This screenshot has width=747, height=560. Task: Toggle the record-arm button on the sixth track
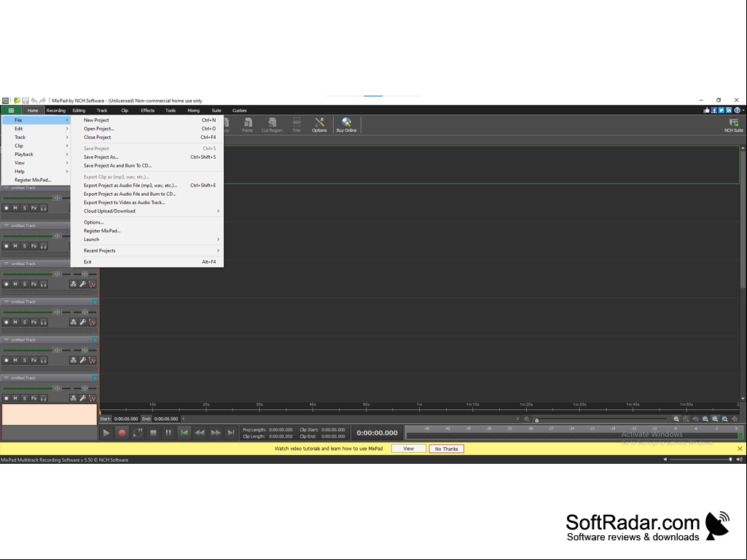pos(6,398)
